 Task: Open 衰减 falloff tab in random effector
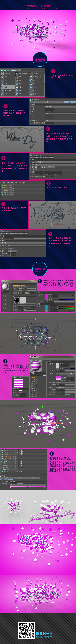point(26,234)
